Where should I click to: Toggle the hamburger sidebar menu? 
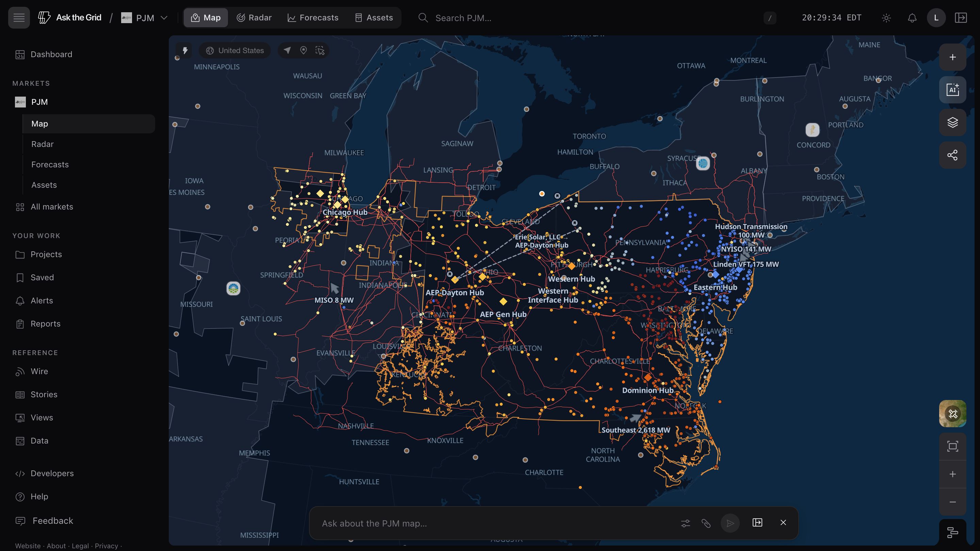[x=19, y=17]
